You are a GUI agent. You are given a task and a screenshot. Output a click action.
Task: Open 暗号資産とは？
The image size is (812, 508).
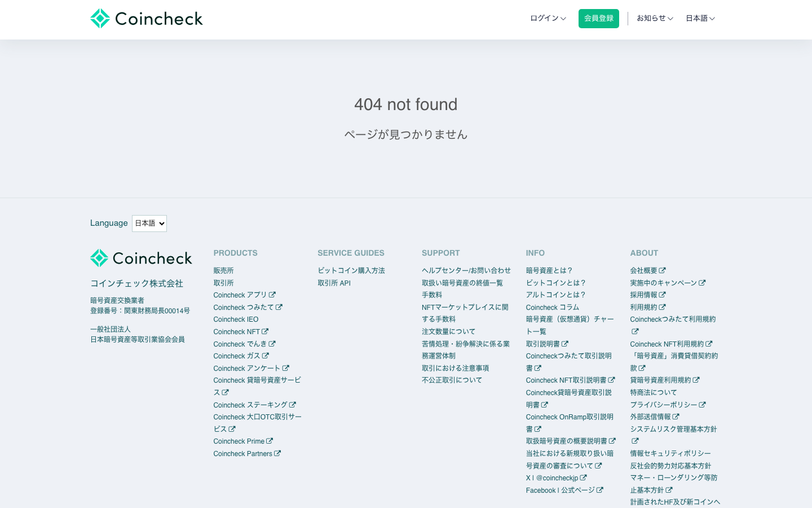tap(549, 271)
